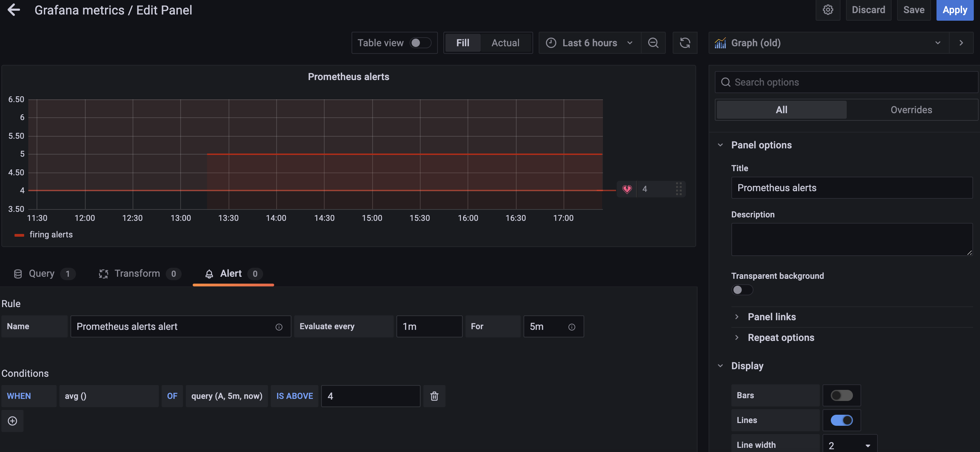Enable the Table view toggle
Image resolution: width=980 pixels, height=452 pixels.
[420, 43]
